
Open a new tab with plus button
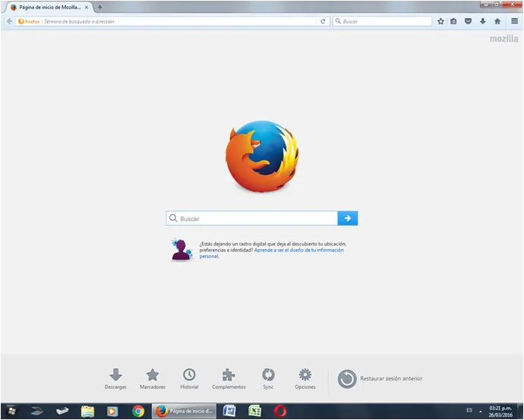pyautogui.click(x=99, y=7)
